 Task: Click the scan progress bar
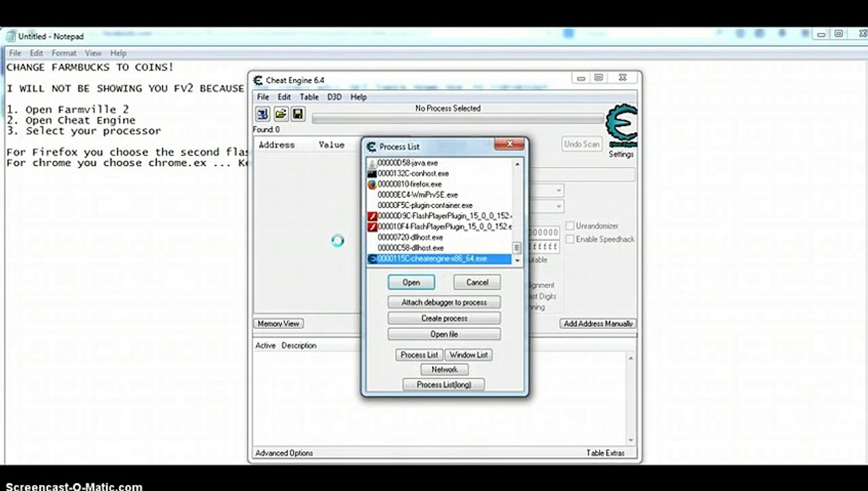click(x=458, y=119)
